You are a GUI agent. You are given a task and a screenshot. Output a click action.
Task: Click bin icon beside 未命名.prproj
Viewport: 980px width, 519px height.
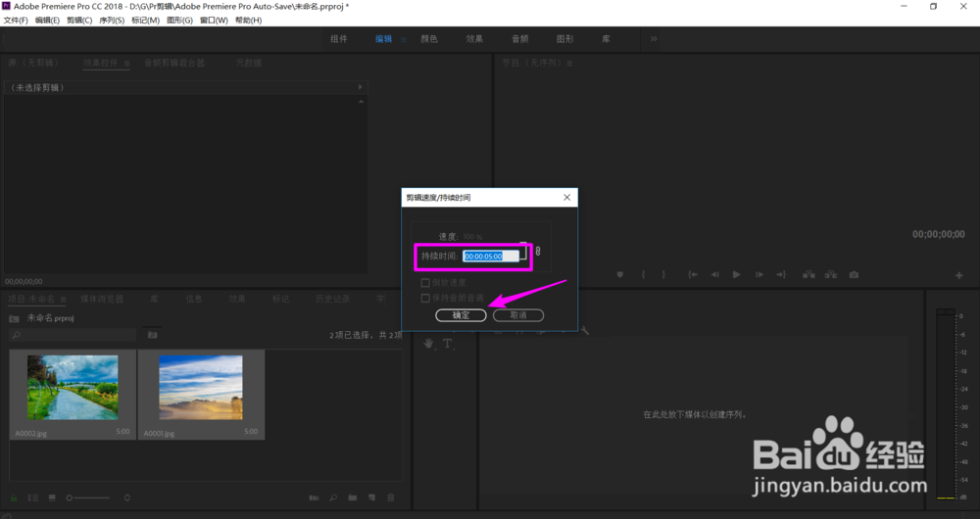[x=14, y=318]
